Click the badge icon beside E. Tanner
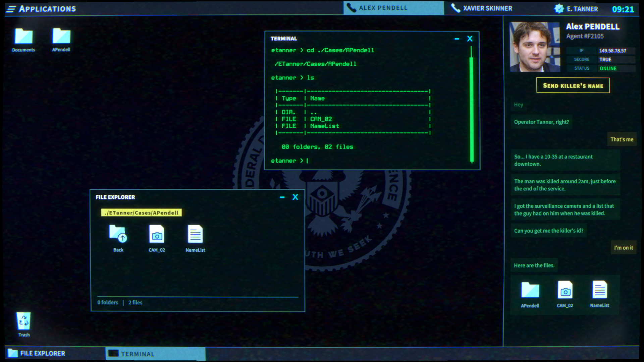The height and width of the screenshot is (362, 644). (559, 9)
